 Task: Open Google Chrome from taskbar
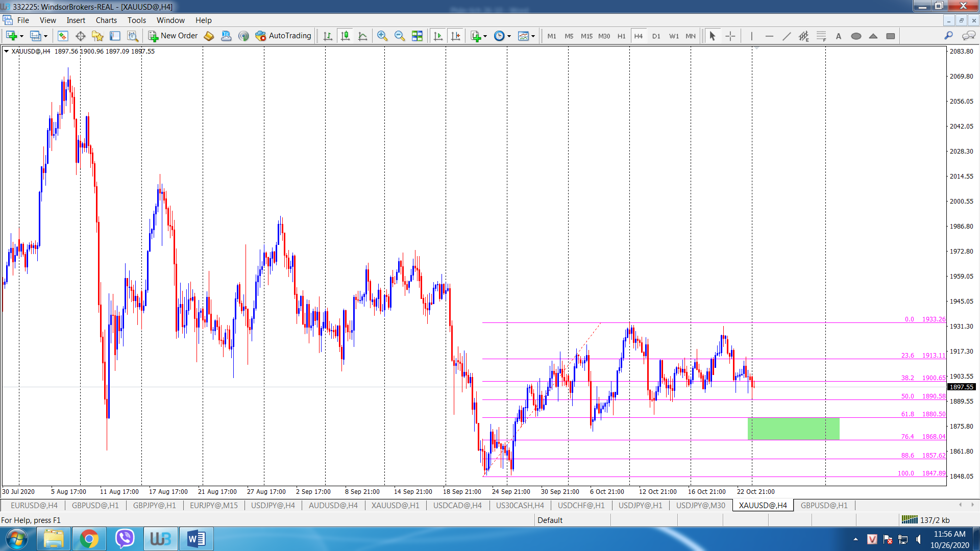click(89, 539)
